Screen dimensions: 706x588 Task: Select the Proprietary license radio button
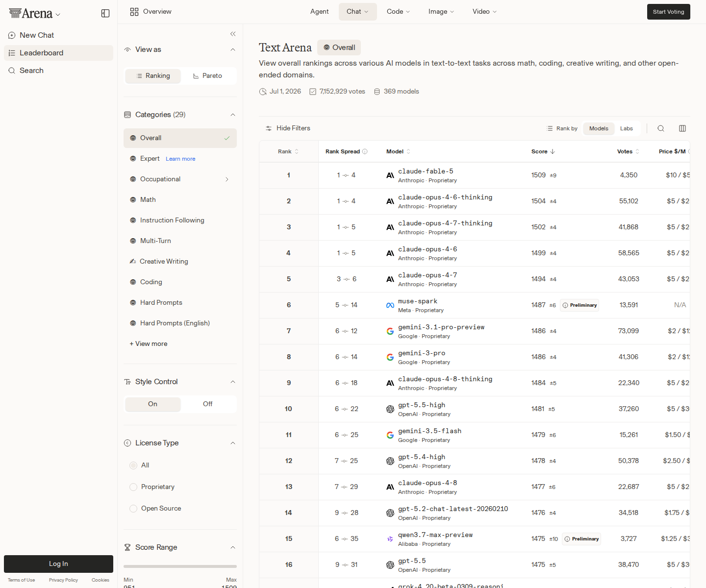pyautogui.click(x=133, y=487)
